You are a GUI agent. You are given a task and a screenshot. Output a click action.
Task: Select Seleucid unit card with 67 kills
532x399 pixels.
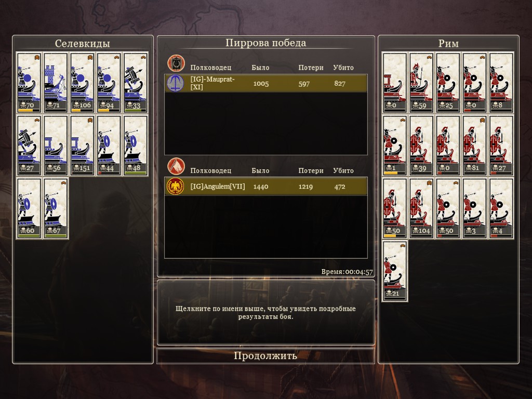55,208
